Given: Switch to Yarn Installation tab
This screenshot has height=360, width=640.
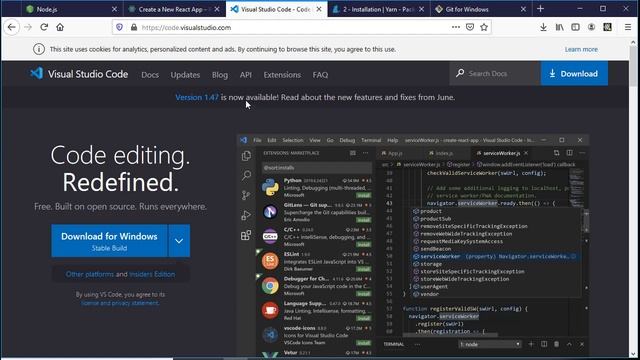Looking at the screenshot, I should (x=378, y=9).
